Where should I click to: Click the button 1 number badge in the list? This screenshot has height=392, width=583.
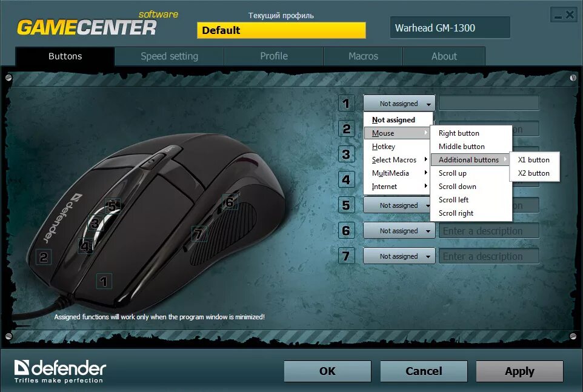tap(346, 103)
